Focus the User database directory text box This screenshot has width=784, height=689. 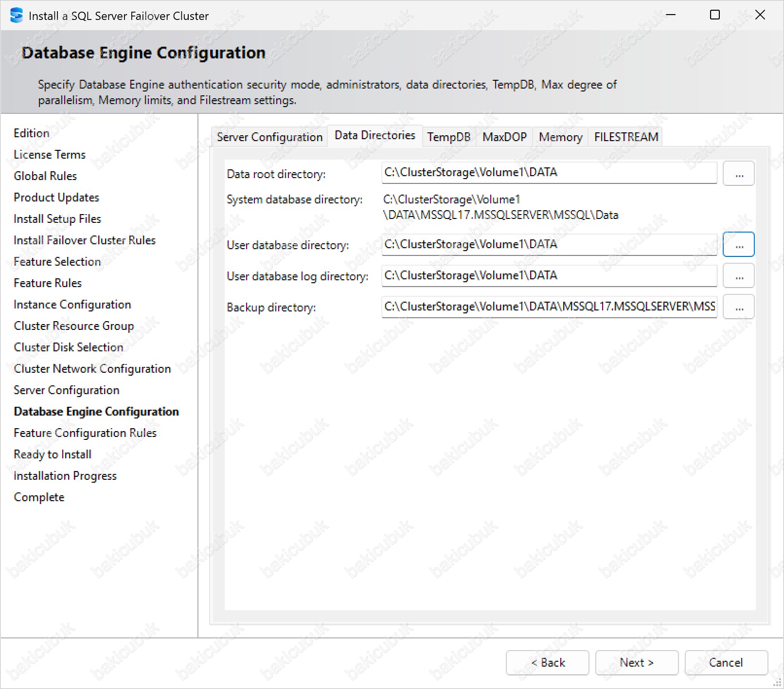tap(549, 244)
